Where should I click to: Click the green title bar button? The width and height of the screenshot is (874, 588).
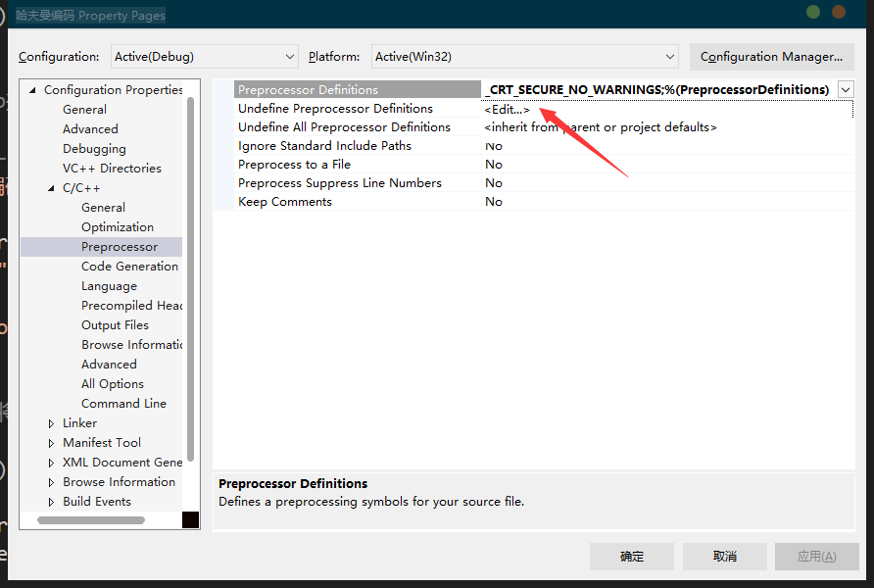(813, 12)
